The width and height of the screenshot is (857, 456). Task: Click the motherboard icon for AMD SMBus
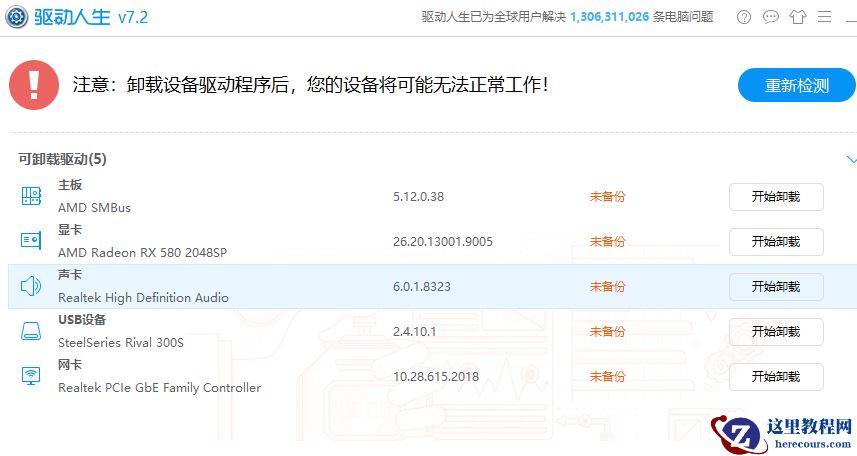[x=31, y=196]
